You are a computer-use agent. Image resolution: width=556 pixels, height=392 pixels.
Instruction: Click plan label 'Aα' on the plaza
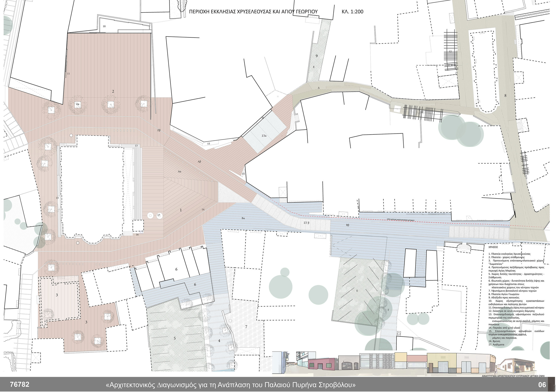pos(179,172)
